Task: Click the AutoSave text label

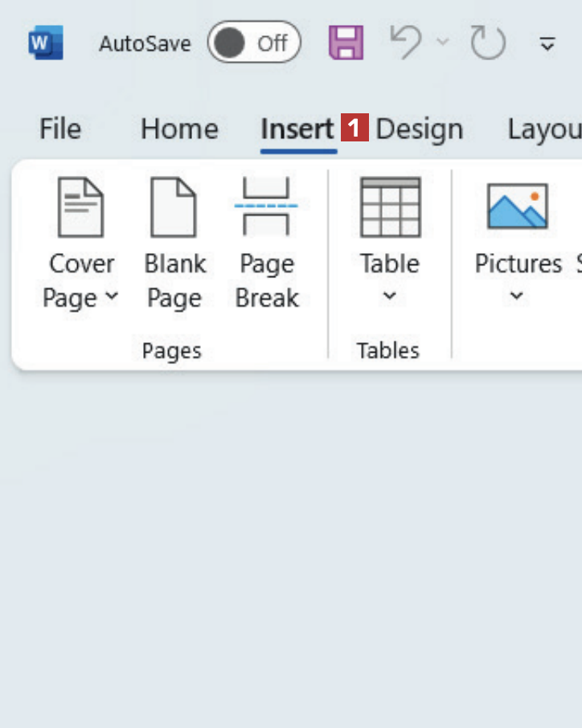Action: pyautogui.click(x=145, y=43)
